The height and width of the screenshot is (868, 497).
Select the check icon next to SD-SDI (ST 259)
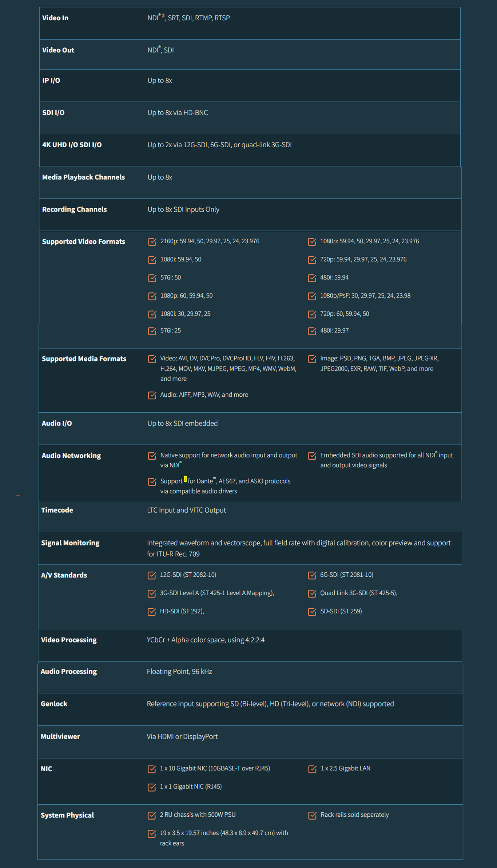tap(312, 612)
